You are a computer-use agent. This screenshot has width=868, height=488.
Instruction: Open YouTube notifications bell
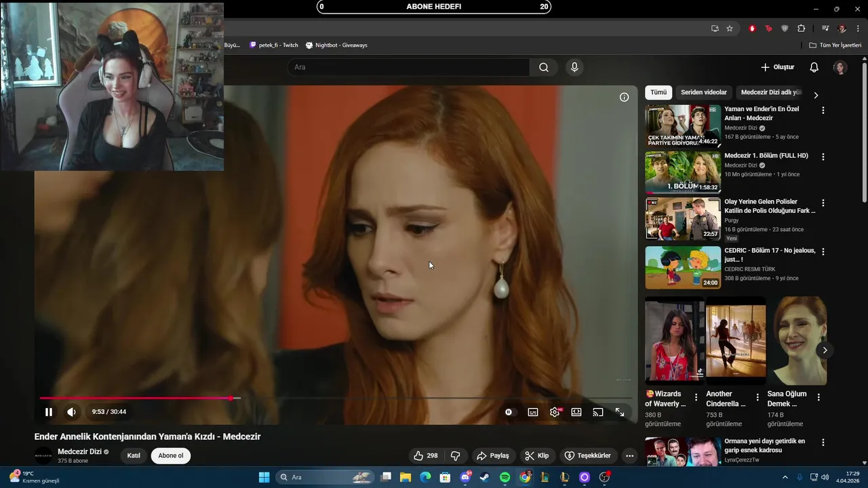(814, 67)
